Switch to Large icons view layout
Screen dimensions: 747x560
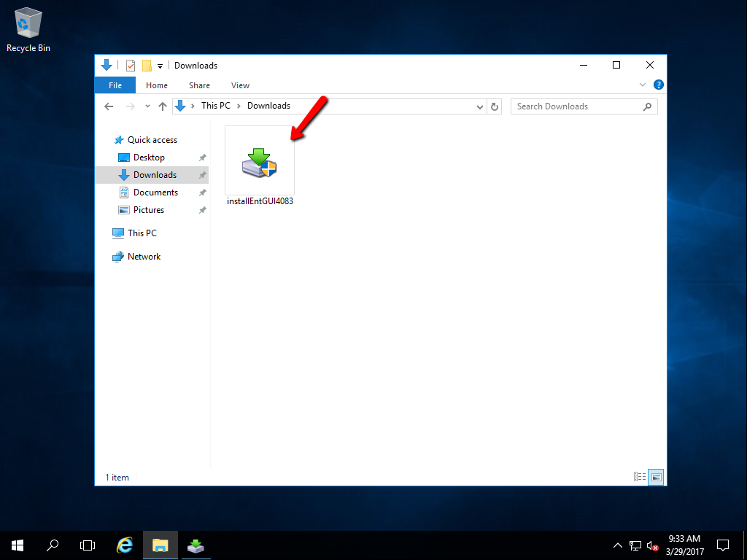click(657, 477)
